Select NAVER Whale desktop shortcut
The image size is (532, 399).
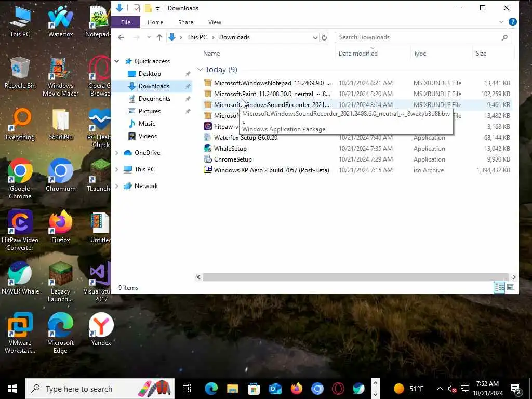coord(20,278)
